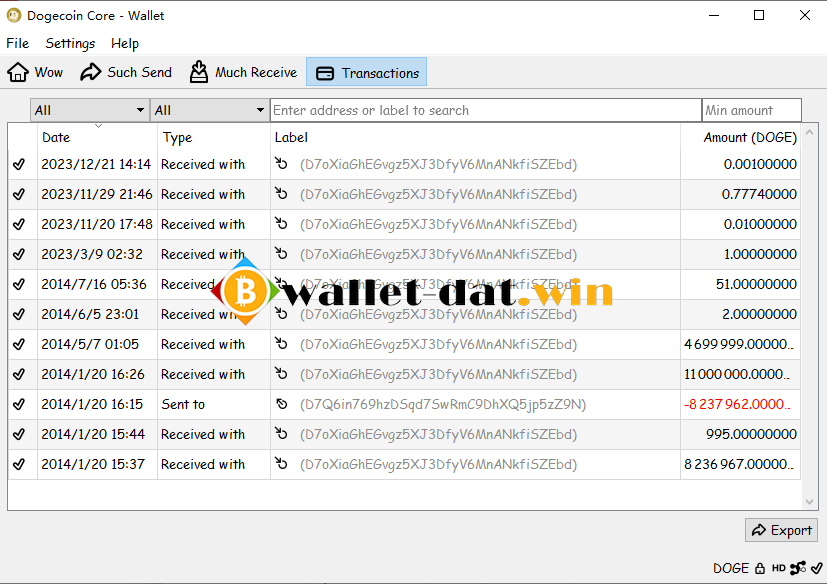Select the Transactions tab

click(x=367, y=72)
